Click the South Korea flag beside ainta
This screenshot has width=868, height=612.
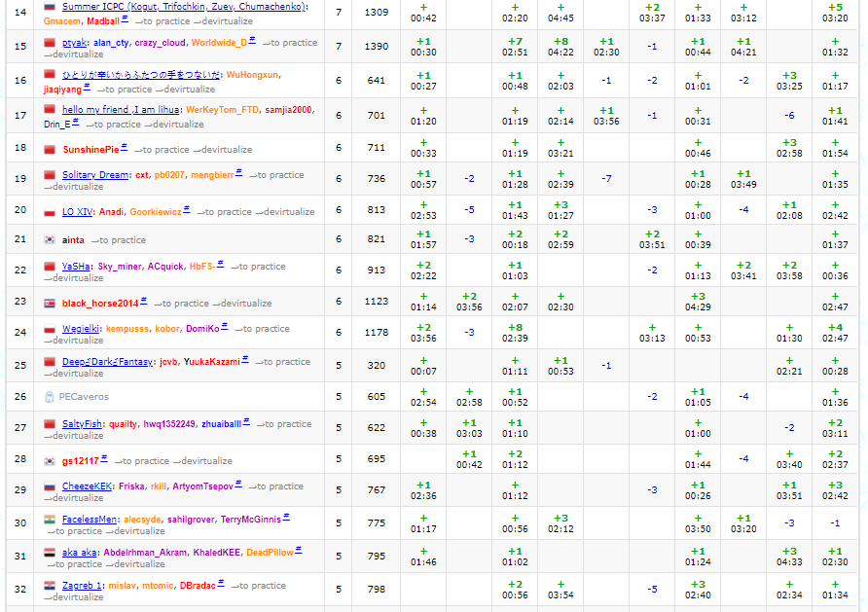coord(50,239)
